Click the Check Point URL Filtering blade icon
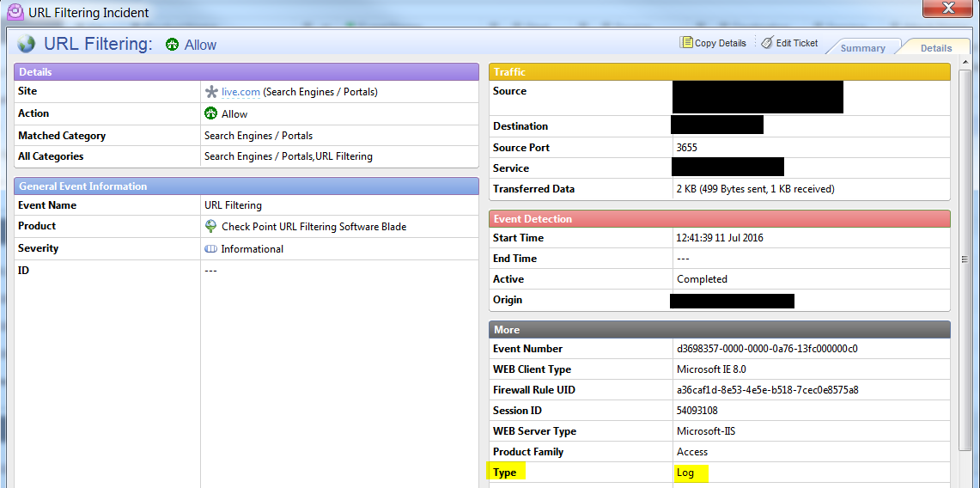The height and width of the screenshot is (488, 980). pos(211,226)
